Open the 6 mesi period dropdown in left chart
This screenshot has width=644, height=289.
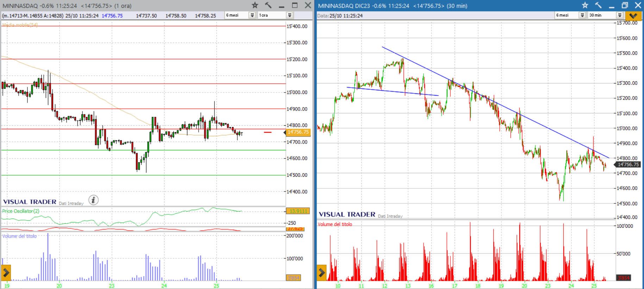[x=252, y=15]
